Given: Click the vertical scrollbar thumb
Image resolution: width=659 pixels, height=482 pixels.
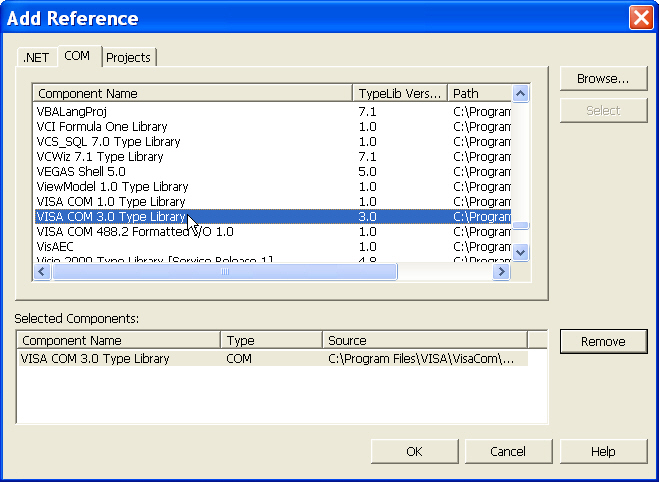Looking at the screenshot, I should [x=520, y=226].
